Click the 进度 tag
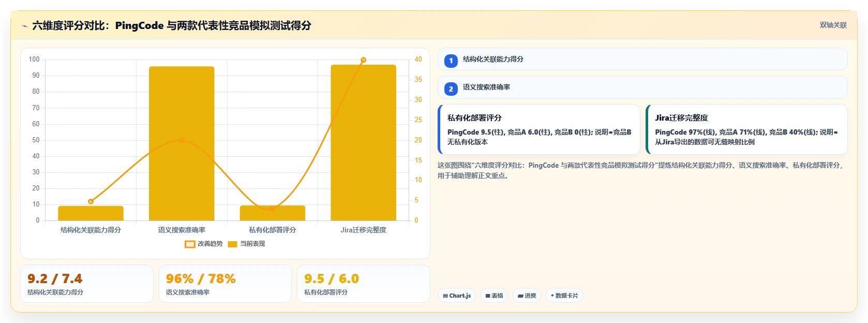868x323 pixels. [527, 296]
